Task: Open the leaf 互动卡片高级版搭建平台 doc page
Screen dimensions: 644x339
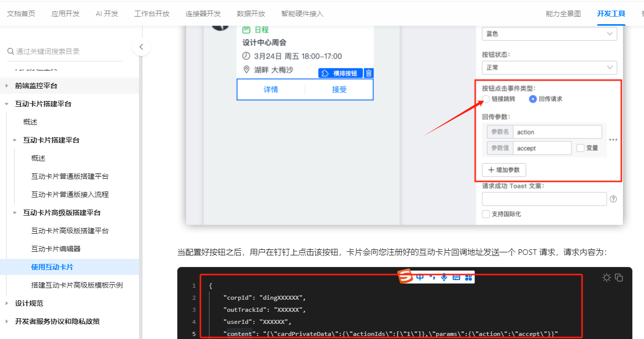Action: [70, 231]
